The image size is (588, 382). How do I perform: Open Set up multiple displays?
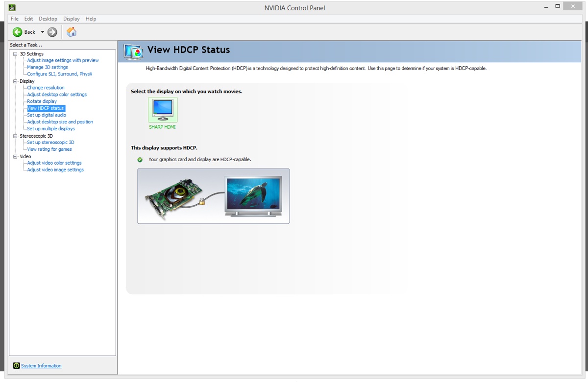tap(51, 129)
